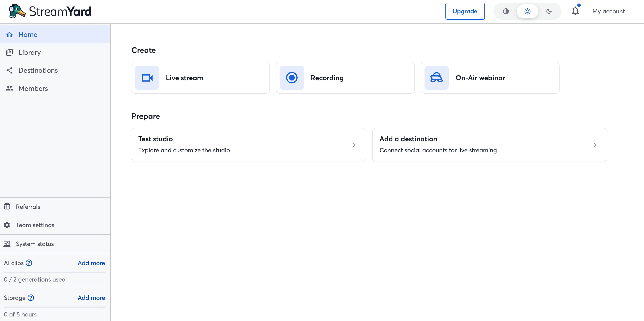The image size is (644, 321).
Task: Open AI clips help question mark
Action: click(29, 263)
